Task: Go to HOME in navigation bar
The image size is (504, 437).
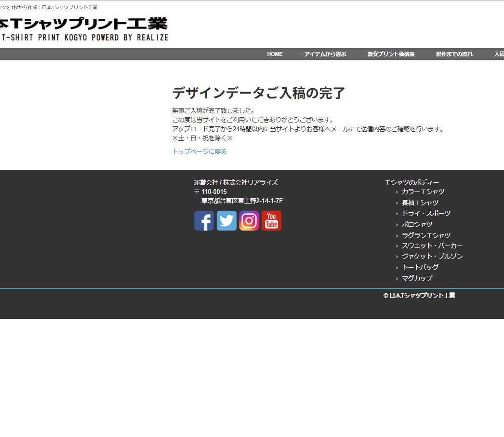Action: tap(275, 54)
